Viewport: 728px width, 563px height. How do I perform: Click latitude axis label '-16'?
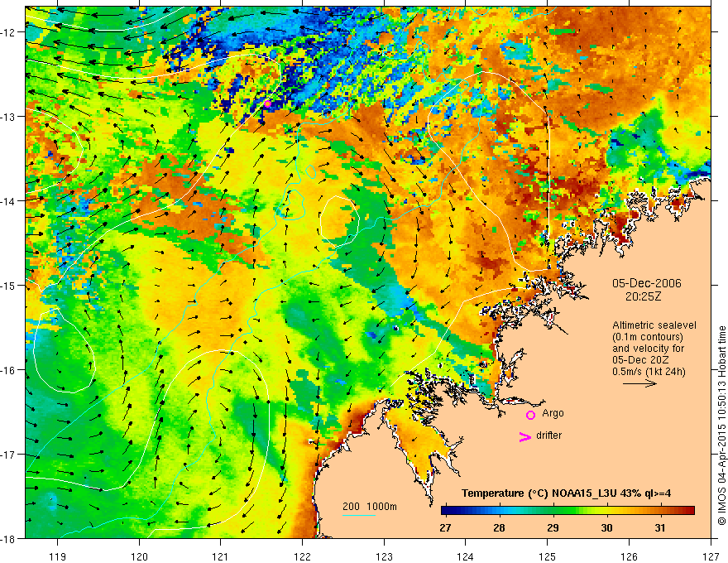[x=9, y=370]
